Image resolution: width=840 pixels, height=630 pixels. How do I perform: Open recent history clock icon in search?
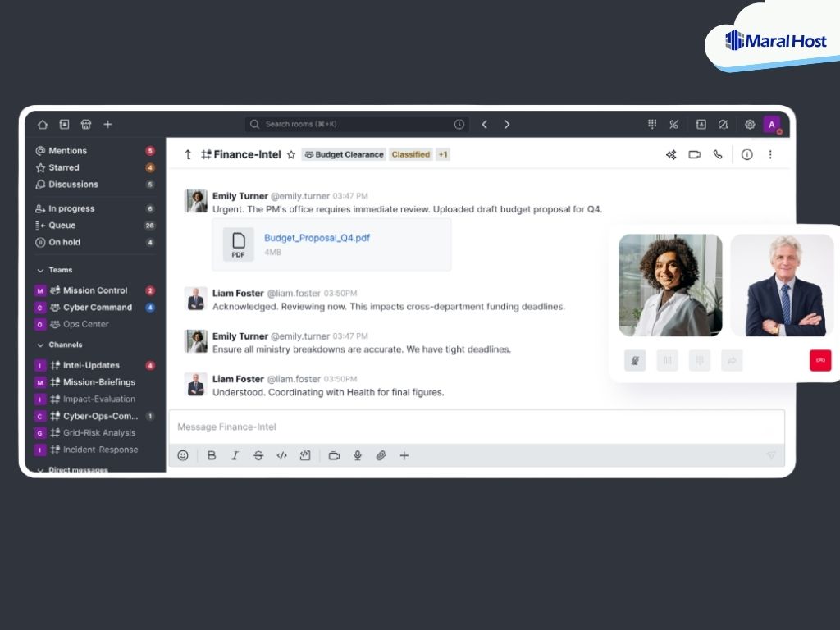(459, 125)
